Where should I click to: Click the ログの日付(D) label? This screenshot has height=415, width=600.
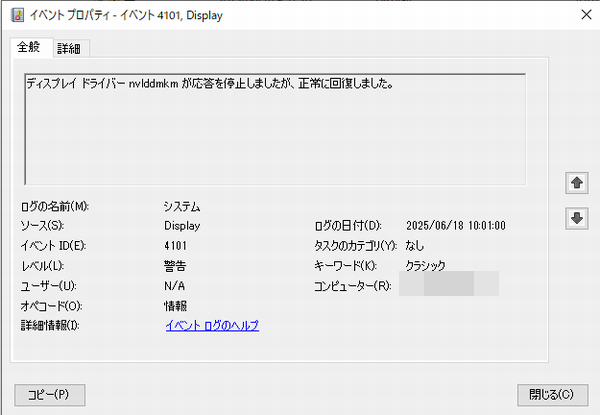(348, 226)
